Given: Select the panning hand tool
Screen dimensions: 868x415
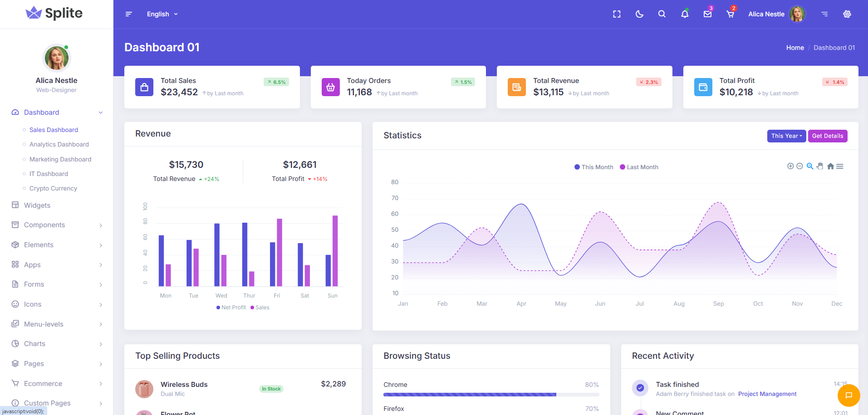Looking at the screenshot, I should (x=820, y=166).
